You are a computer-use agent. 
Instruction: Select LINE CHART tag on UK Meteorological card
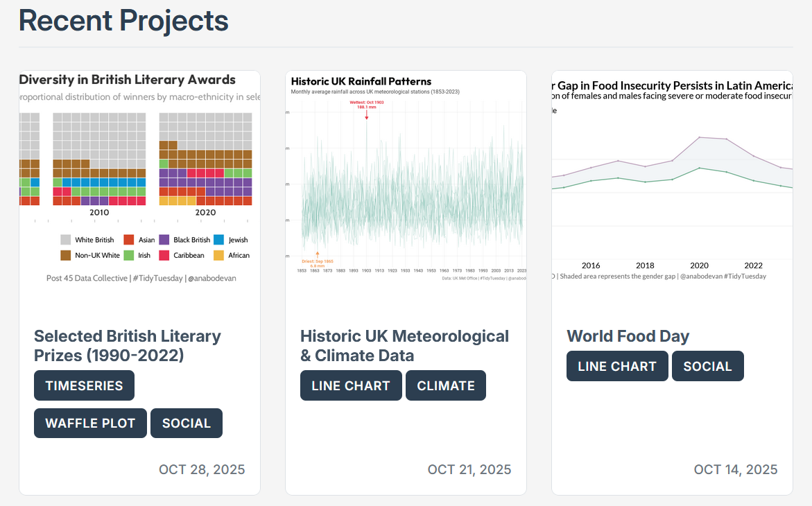pyautogui.click(x=351, y=386)
